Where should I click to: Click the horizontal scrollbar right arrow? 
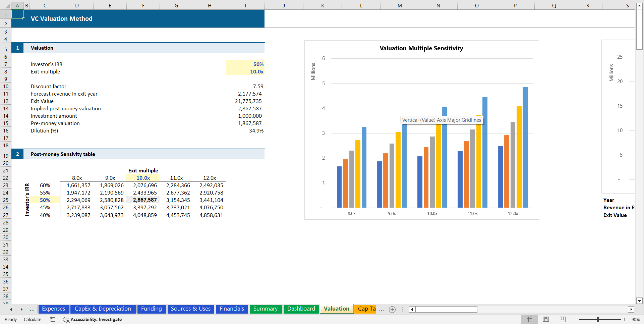(632, 309)
